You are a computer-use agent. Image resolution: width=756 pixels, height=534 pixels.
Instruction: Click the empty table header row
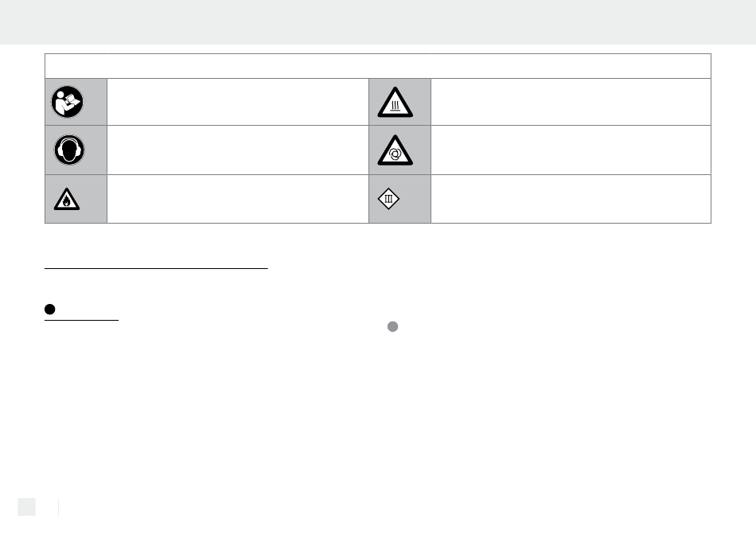pos(378,66)
